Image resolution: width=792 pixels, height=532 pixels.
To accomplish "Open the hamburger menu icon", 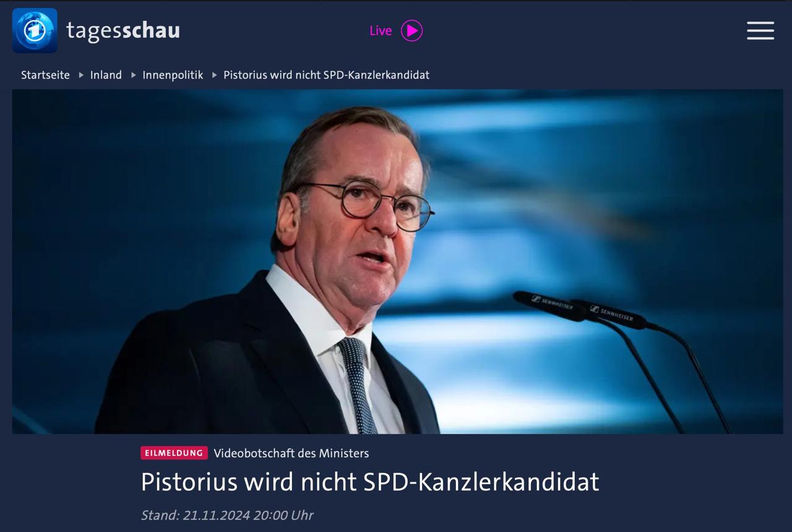I will 760,30.
